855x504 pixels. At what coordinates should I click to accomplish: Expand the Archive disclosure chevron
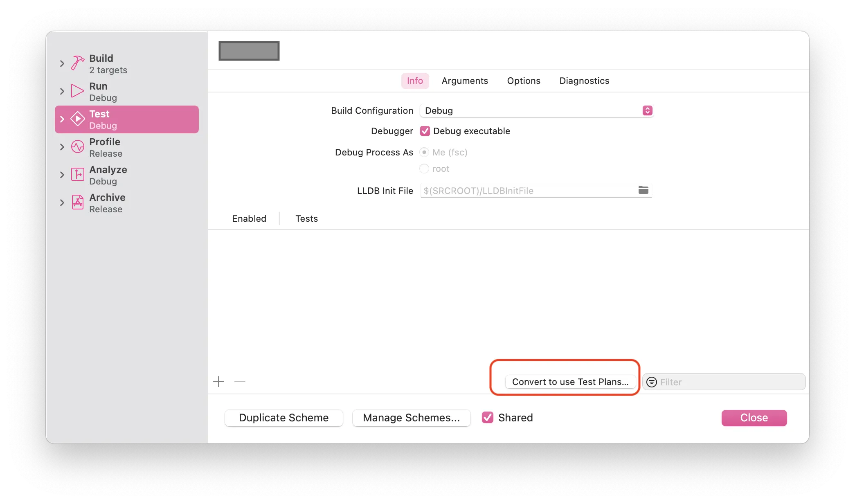(x=62, y=202)
